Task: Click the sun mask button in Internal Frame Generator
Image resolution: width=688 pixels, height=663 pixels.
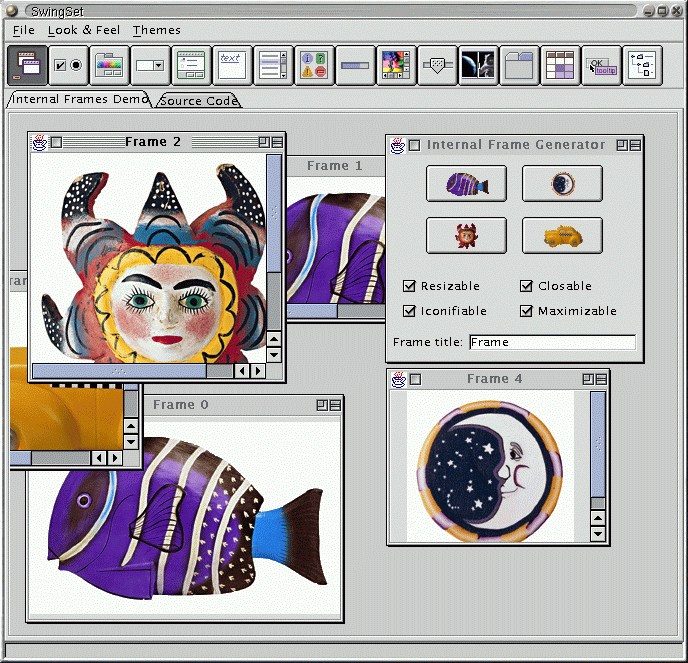Action: 466,235
